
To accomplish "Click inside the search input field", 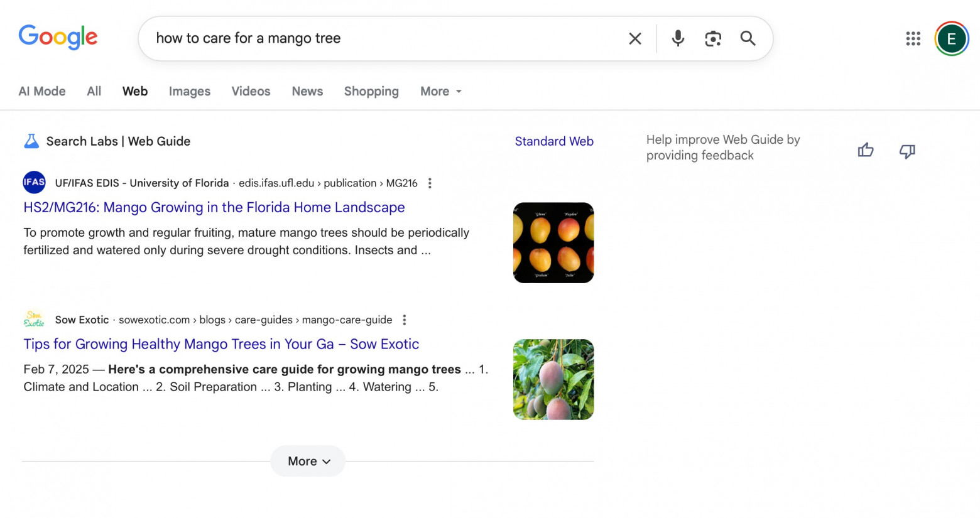I will (377, 38).
